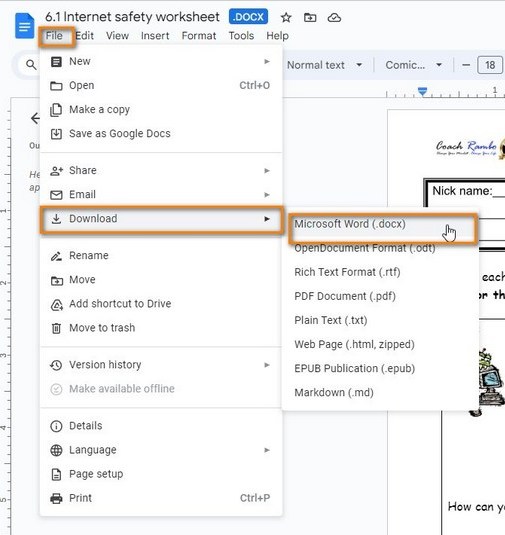Download as Rich Text Format (.rtf)
The image size is (505, 535).
point(380,272)
